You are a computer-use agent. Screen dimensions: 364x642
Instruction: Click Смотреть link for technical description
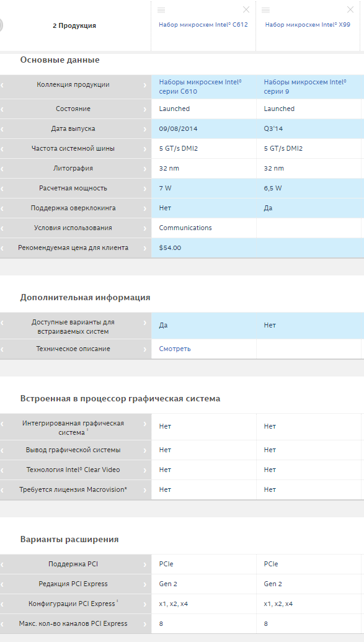click(175, 349)
